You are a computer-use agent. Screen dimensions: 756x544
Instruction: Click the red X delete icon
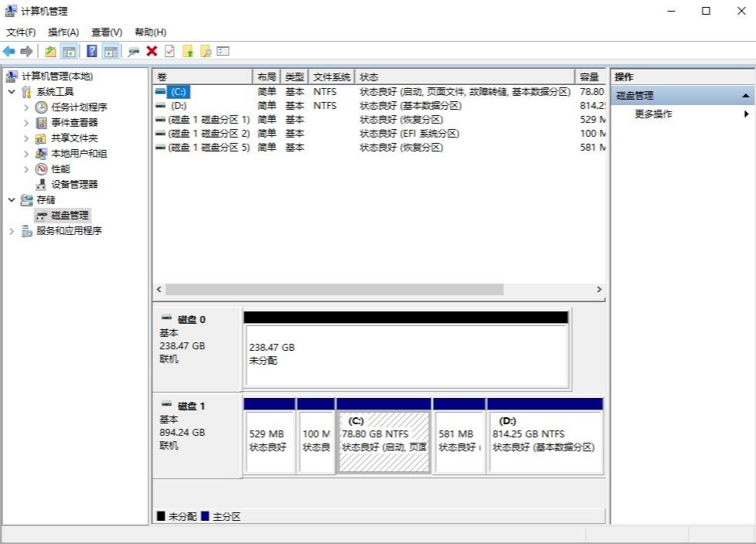152,51
